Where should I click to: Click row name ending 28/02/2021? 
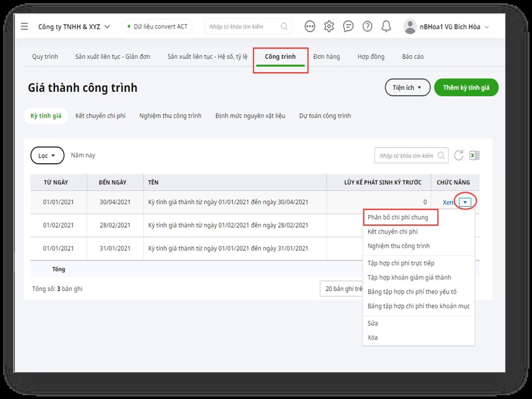tap(228, 225)
